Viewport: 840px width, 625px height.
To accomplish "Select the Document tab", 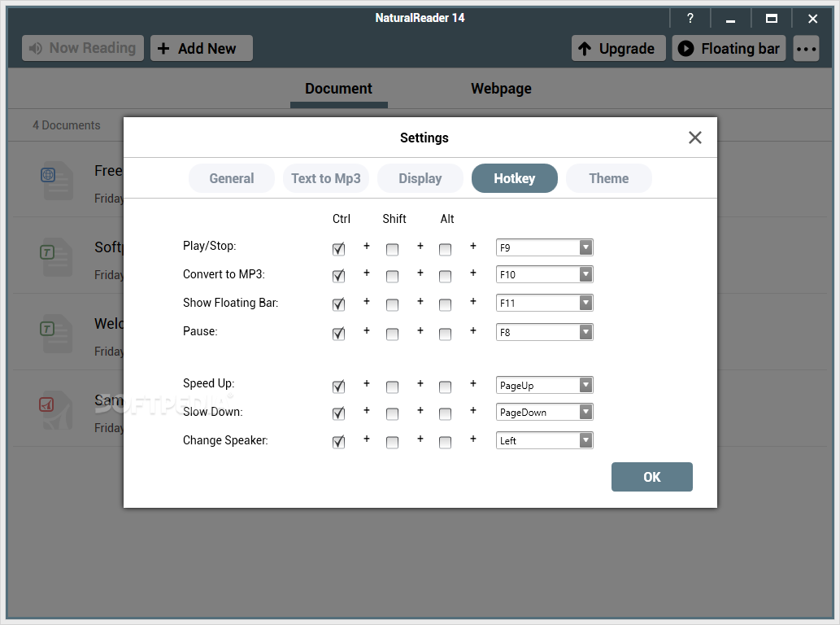I will click(338, 89).
